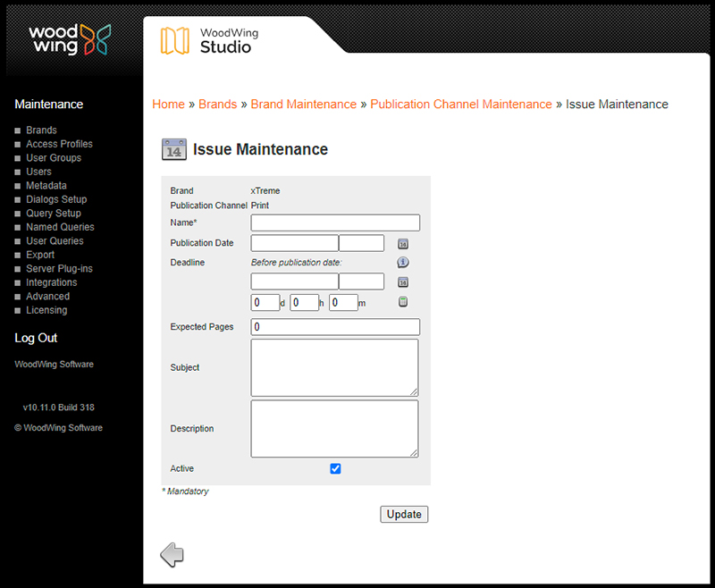This screenshot has height=588, width=715.
Task: Click inside the Name input field
Action: tap(334, 223)
